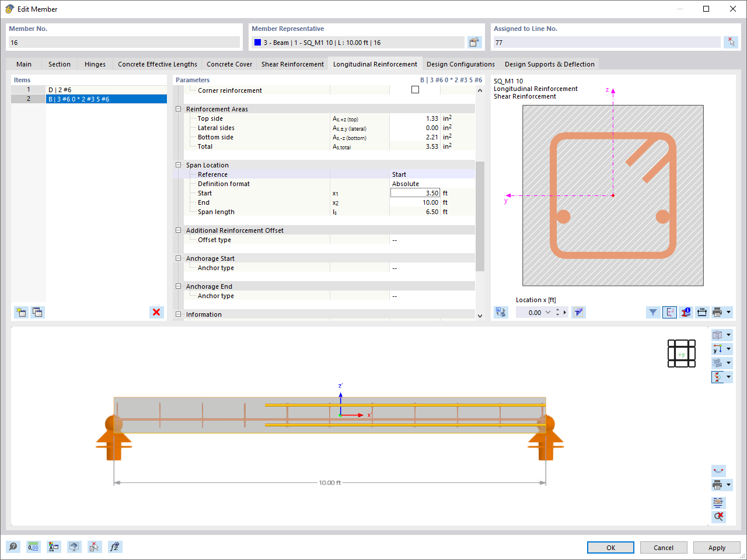Open the help assistant
747x560 pixels.
click(x=12, y=547)
